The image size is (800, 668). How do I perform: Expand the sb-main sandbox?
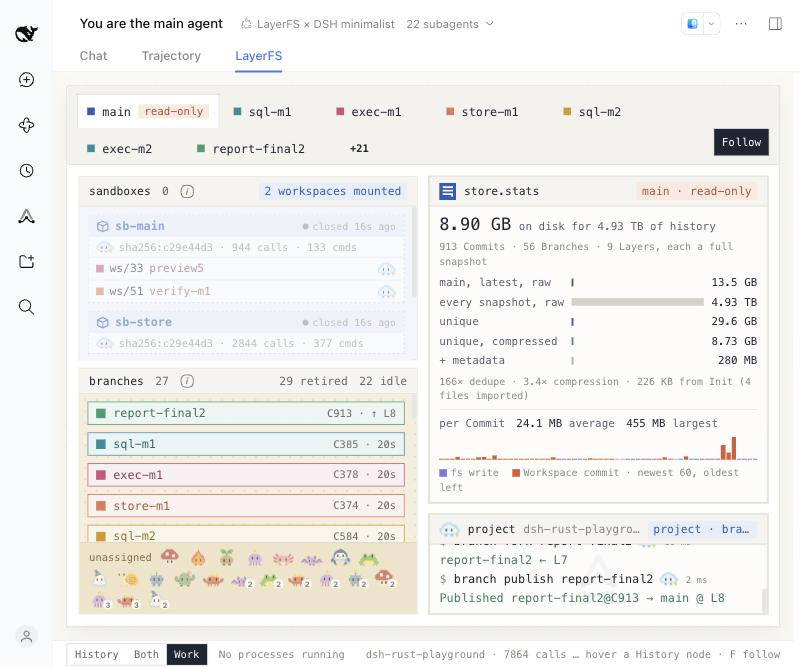pyautogui.click(x=246, y=226)
